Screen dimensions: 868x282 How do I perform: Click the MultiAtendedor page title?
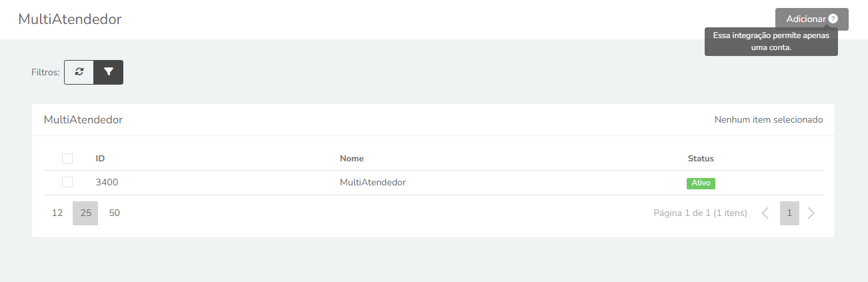pyautogui.click(x=70, y=19)
